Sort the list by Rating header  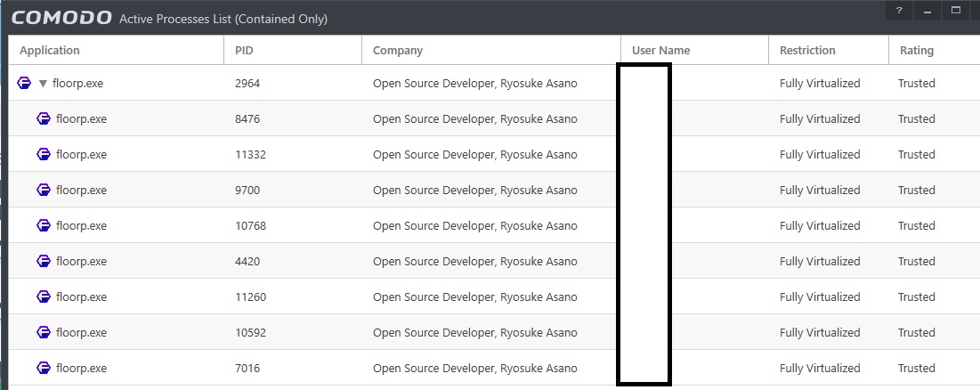[916, 51]
